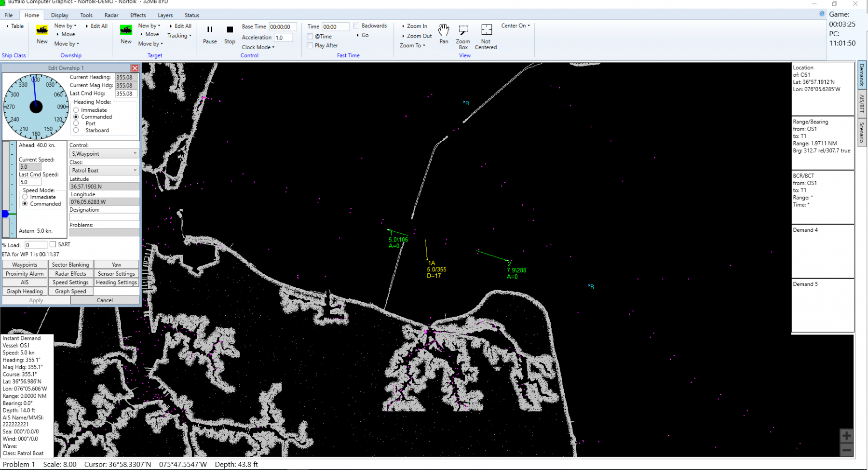Open the Radar ribbon tab
Image resolution: width=868 pixels, height=470 pixels.
point(111,15)
